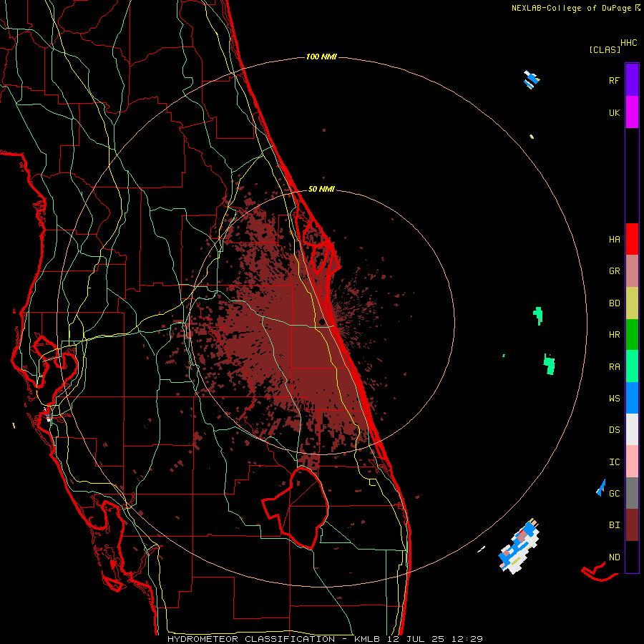Click the 100 NMI range ring label

[x=321, y=57]
